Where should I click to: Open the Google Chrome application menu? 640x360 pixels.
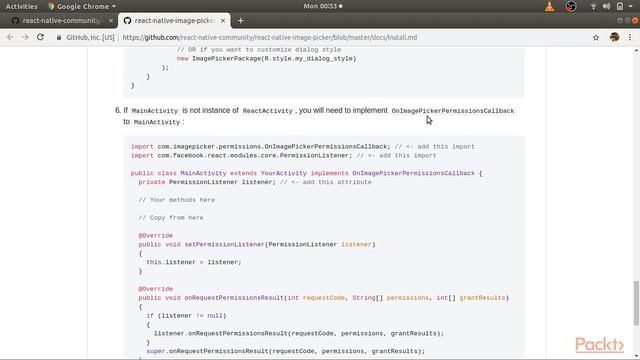(x=82, y=6)
